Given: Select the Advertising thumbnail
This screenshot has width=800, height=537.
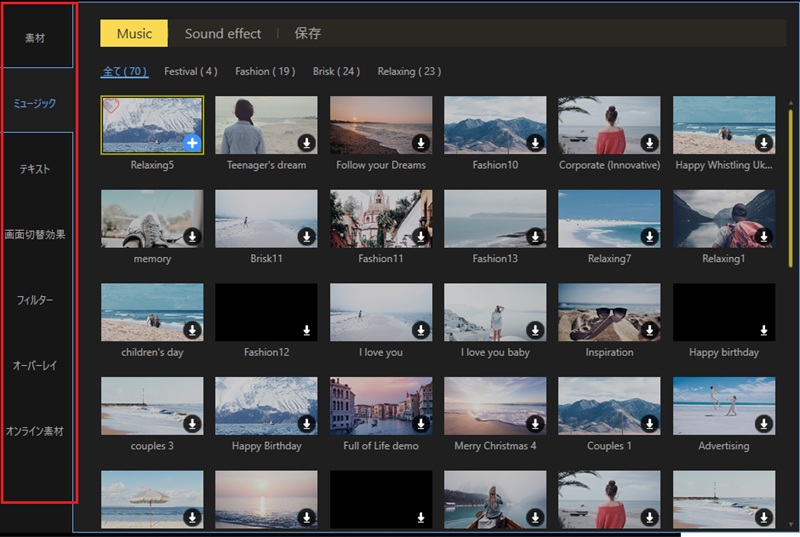Looking at the screenshot, I should [x=723, y=406].
